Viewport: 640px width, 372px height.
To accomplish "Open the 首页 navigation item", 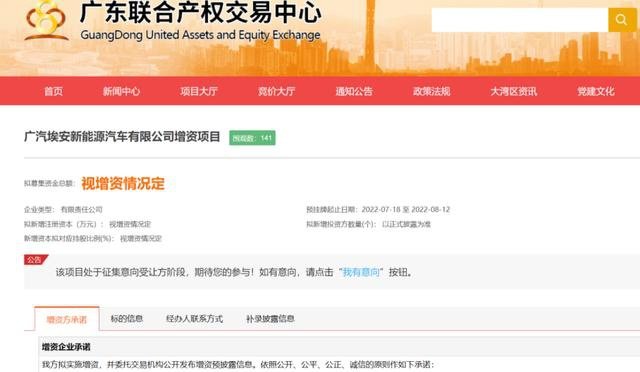I will click(53, 91).
